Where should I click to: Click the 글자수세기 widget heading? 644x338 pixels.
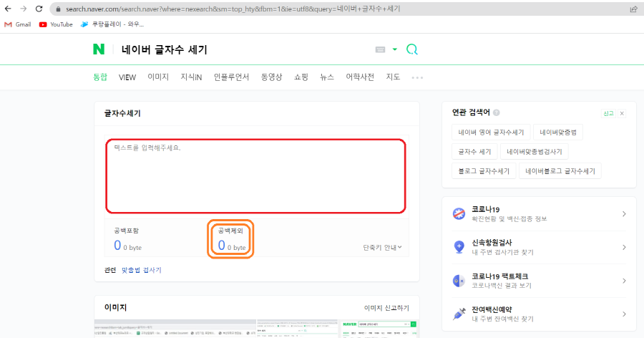click(122, 113)
